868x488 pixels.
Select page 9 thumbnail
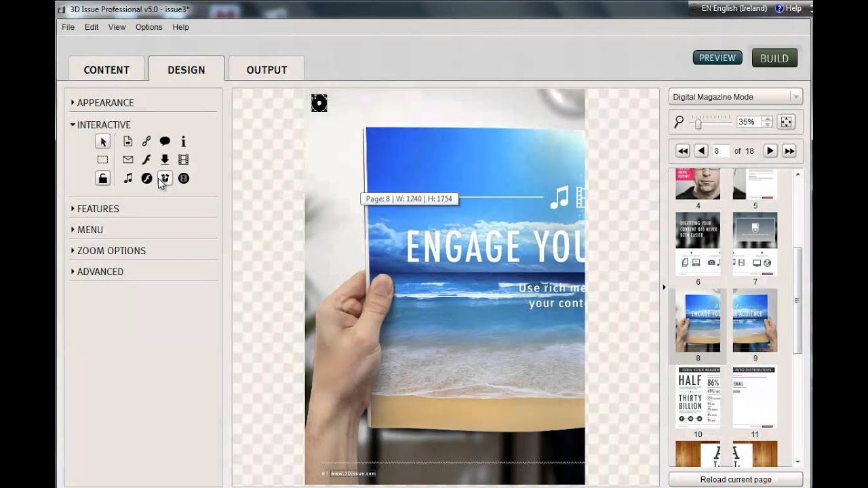755,321
